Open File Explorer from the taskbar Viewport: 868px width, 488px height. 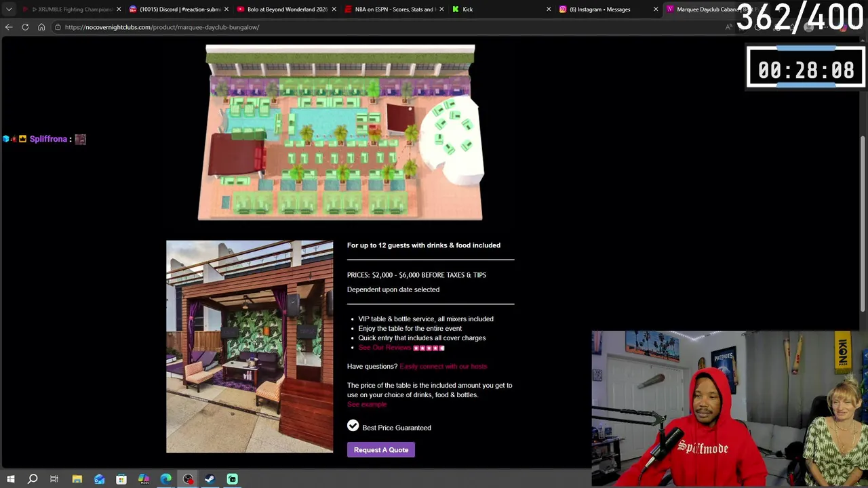(x=77, y=479)
